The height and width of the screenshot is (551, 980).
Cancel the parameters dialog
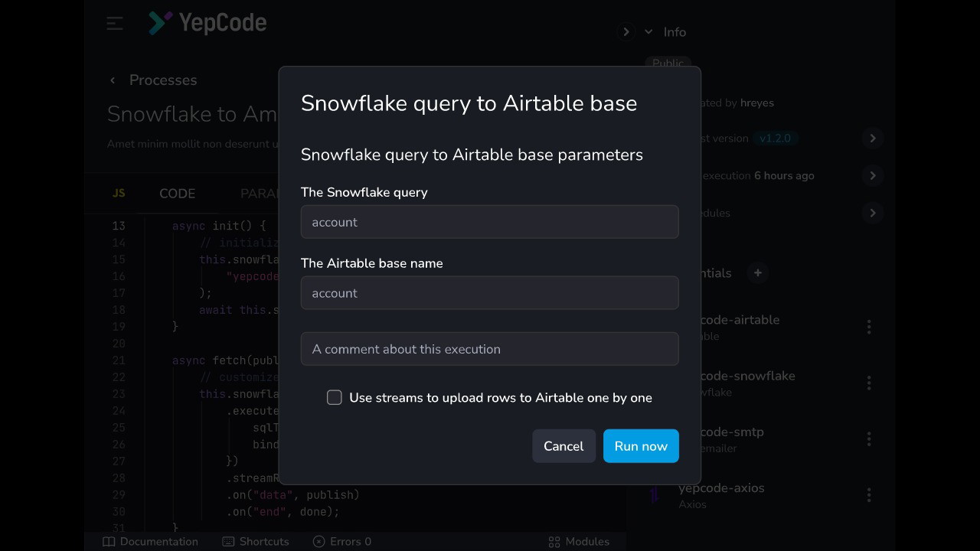563,446
